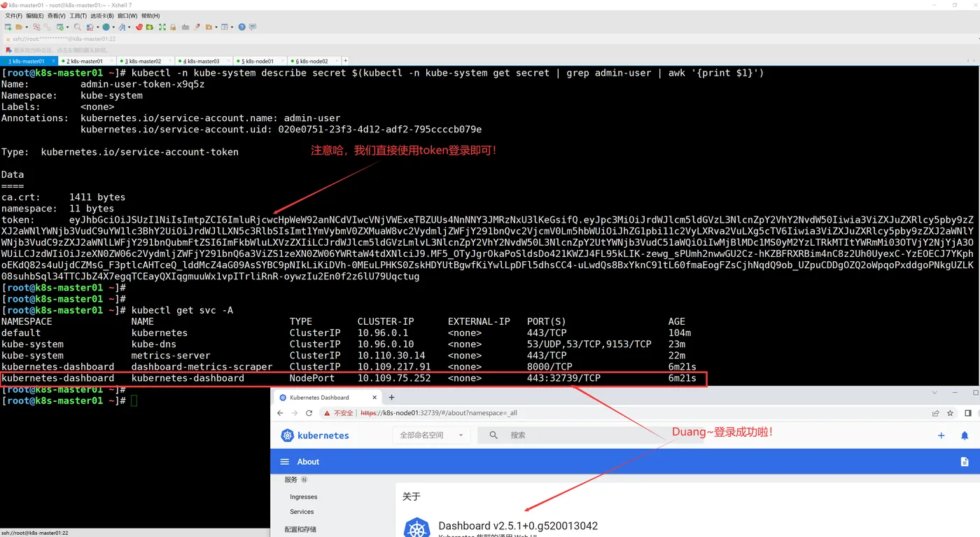980x537 pixels.
Task: Close the active 1 k8s-master01 tab
Action: coord(53,62)
